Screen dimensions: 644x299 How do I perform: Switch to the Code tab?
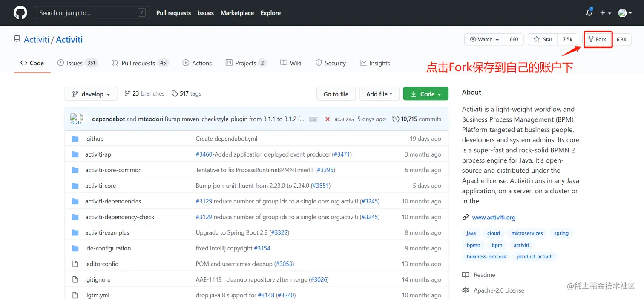click(x=32, y=63)
